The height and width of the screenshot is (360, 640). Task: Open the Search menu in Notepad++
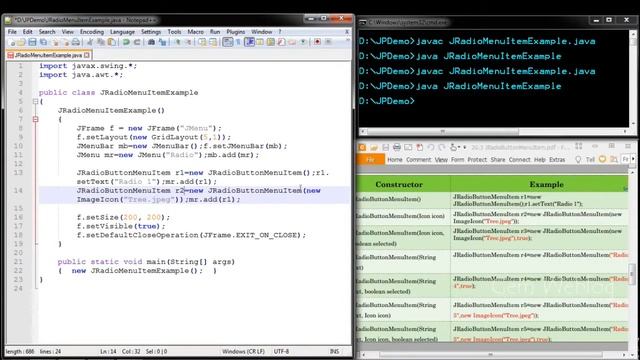click(47, 32)
